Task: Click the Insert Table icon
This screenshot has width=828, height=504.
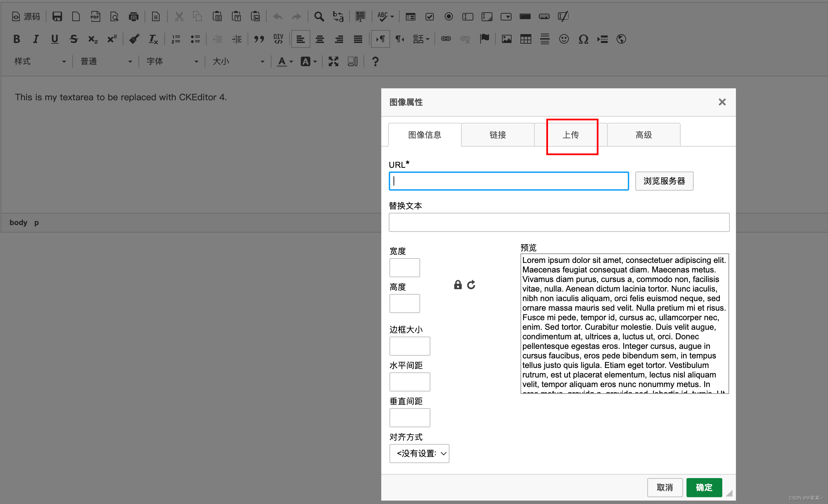Action: tap(526, 39)
